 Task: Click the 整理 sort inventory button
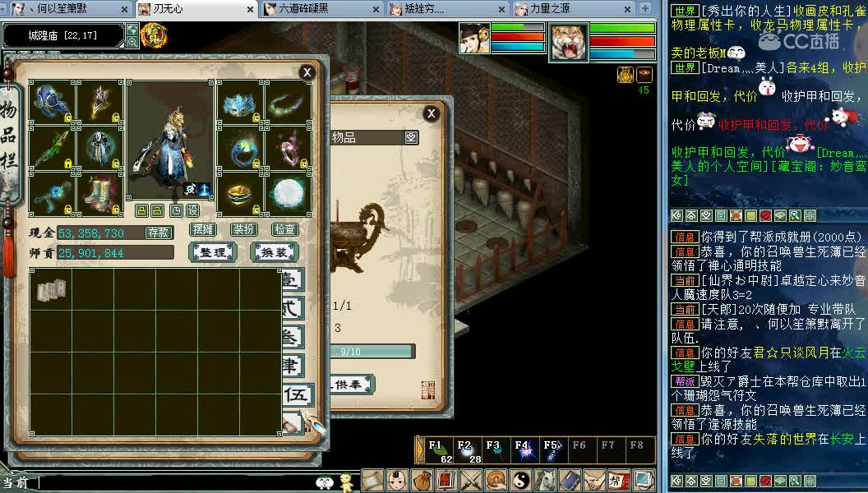point(213,252)
